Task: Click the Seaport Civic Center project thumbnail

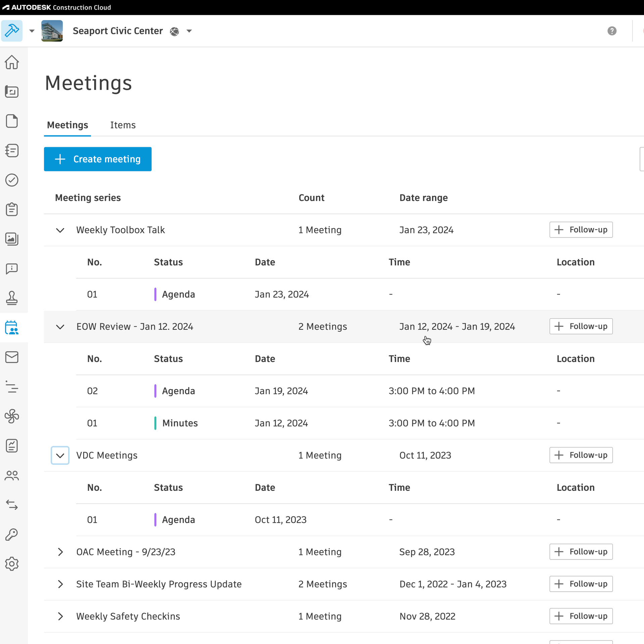Action: [52, 31]
